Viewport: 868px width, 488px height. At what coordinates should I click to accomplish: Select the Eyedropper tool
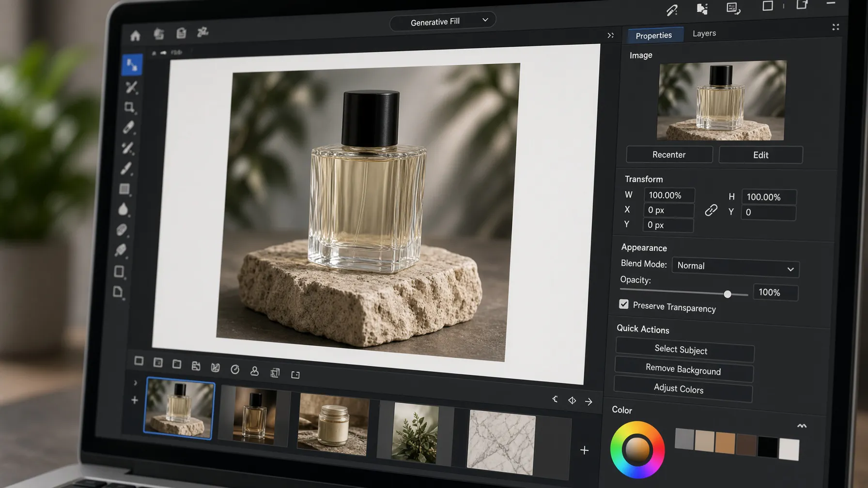[128, 128]
